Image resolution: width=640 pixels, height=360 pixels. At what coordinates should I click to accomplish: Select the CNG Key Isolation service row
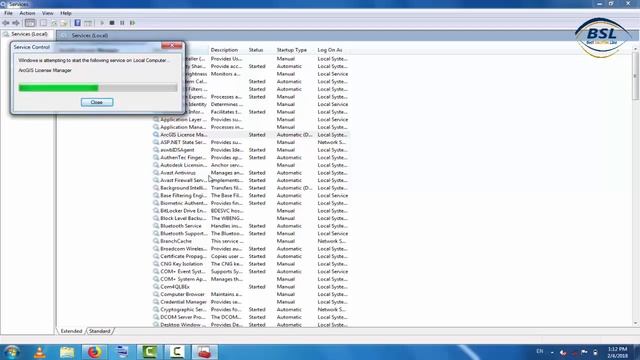(251, 264)
